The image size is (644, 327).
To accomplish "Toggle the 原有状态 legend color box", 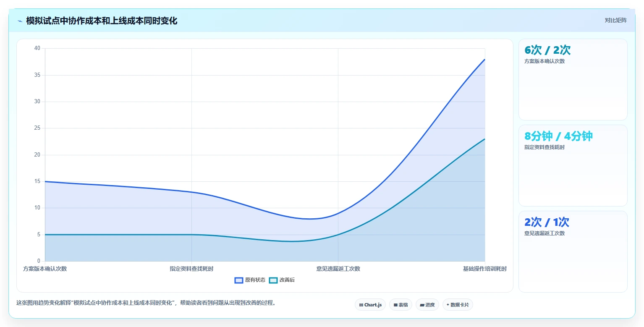I will click(239, 280).
